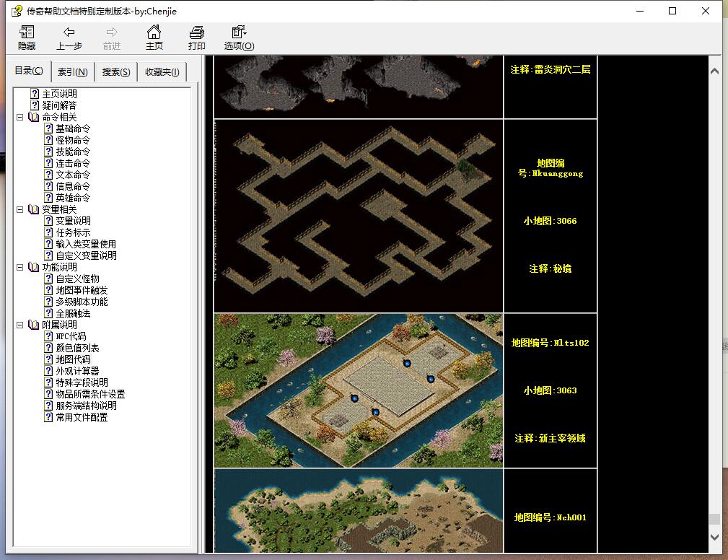Open the 任务标示 topic
The height and width of the screenshot is (560, 728).
click(73, 232)
